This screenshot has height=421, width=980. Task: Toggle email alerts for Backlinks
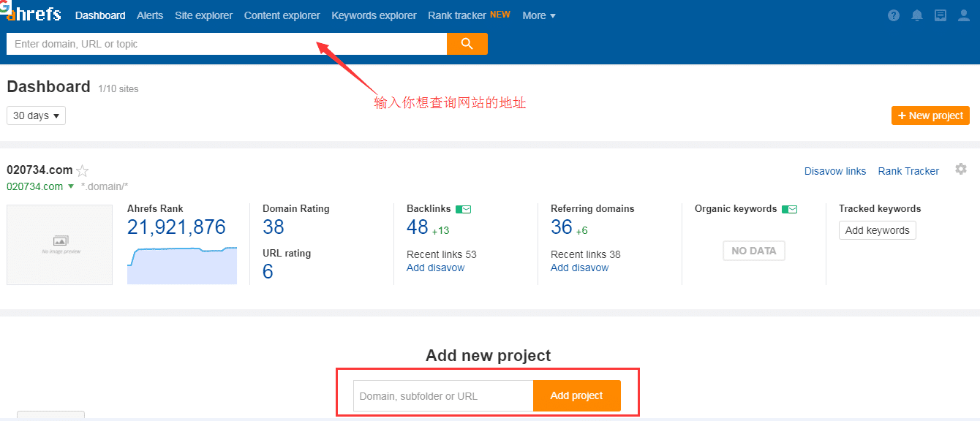pos(464,208)
